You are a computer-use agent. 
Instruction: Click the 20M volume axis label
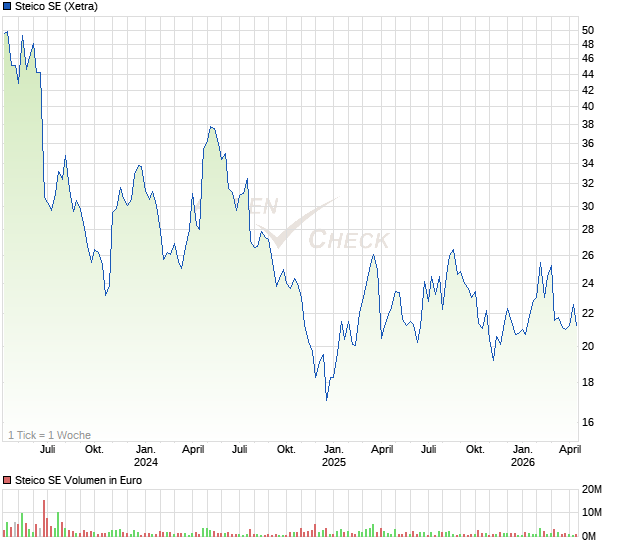point(592,489)
